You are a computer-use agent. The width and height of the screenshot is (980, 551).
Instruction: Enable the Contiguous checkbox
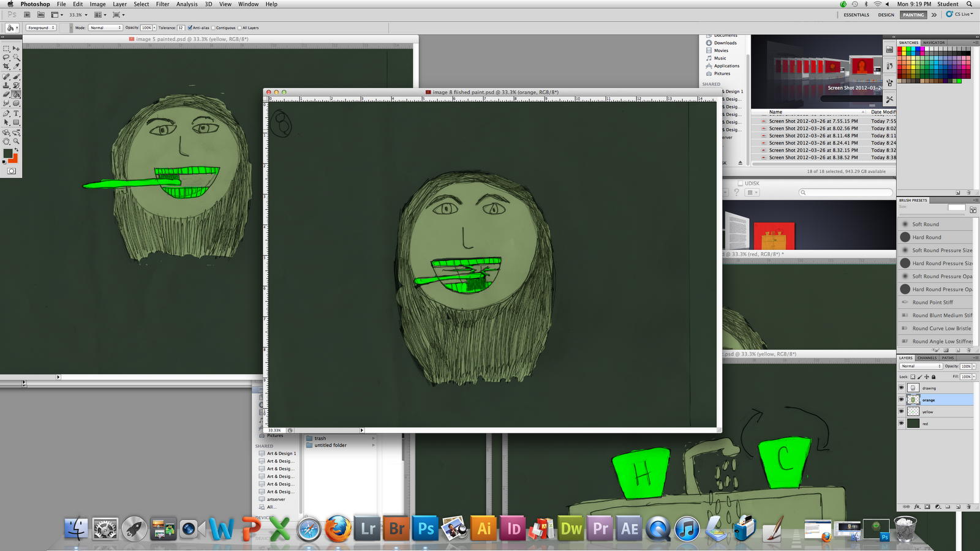pos(213,28)
